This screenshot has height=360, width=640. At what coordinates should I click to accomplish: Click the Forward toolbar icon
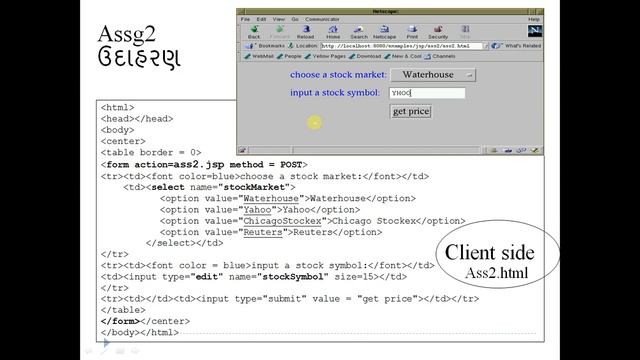pos(280,32)
